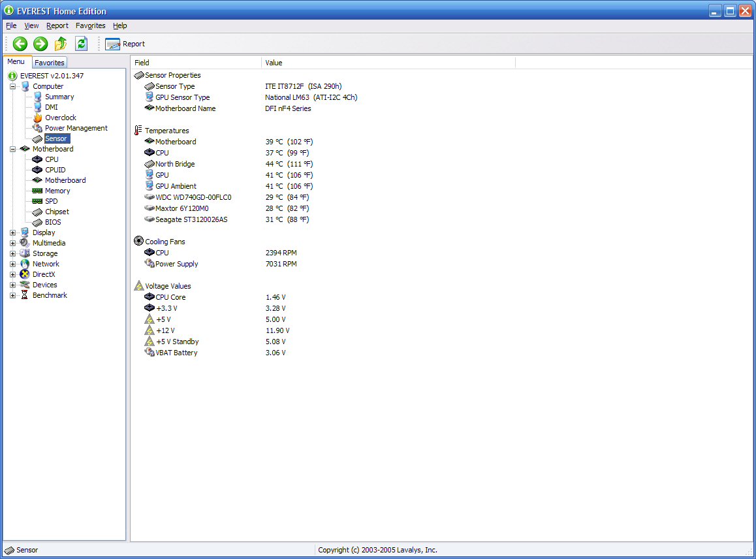
Task: Select the +5 V Standby row
Action: tap(215, 342)
